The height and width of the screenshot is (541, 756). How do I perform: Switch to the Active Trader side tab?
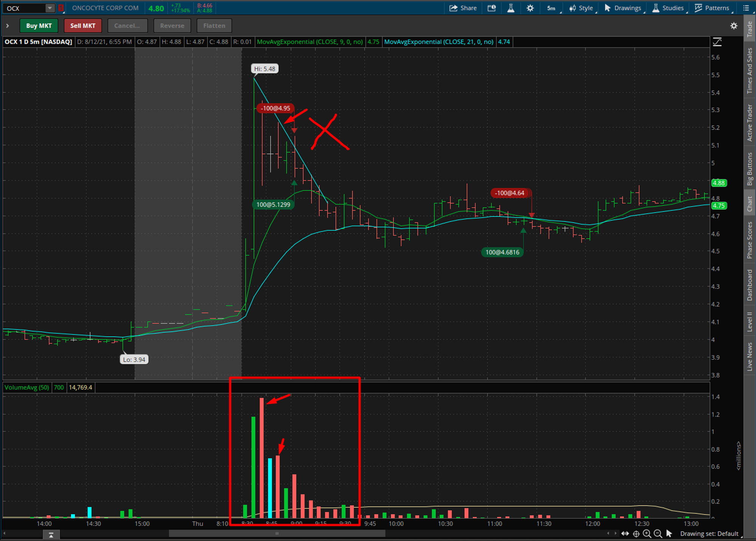(x=750, y=123)
